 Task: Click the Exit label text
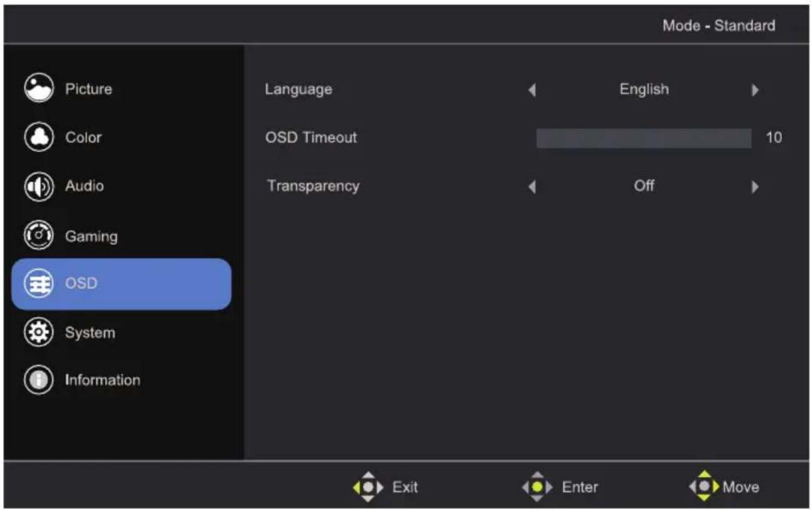click(405, 487)
